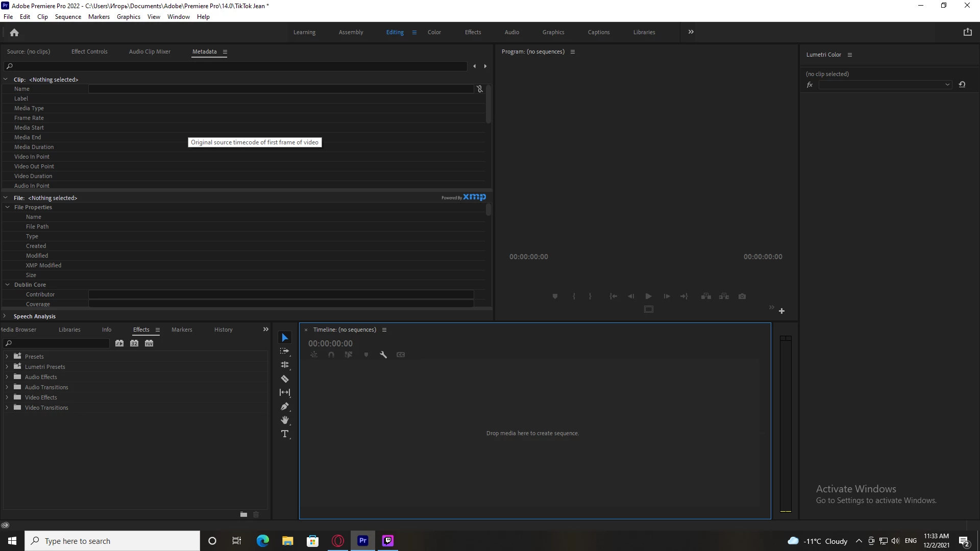Viewport: 980px width, 551px height.
Task: Collapse the Dublin Core section
Action: [x=8, y=285]
